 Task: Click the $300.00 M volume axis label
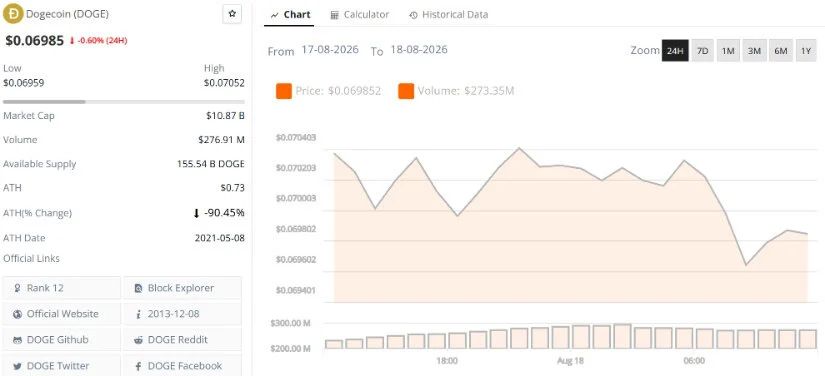coord(290,323)
